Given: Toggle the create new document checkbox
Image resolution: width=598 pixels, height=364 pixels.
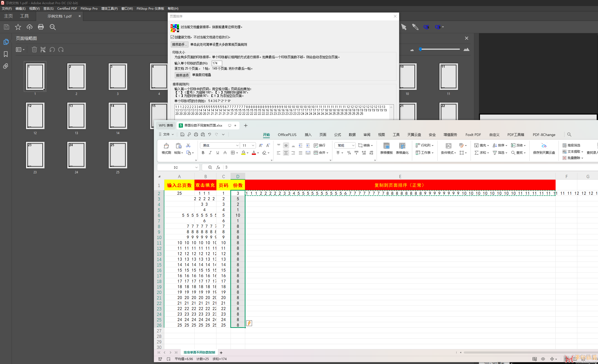Looking at the screenshot, I should click(x=172, y=37).
